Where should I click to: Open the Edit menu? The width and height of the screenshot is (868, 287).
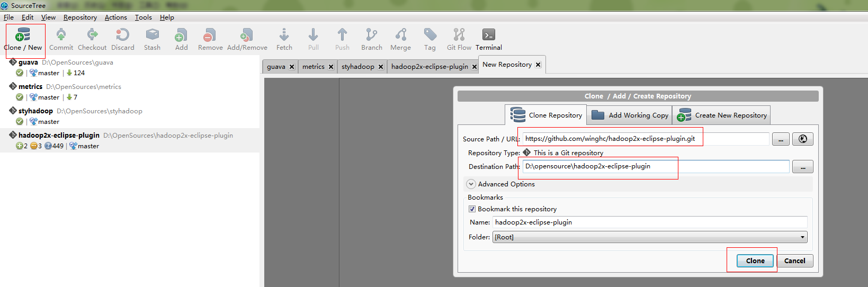28,17
